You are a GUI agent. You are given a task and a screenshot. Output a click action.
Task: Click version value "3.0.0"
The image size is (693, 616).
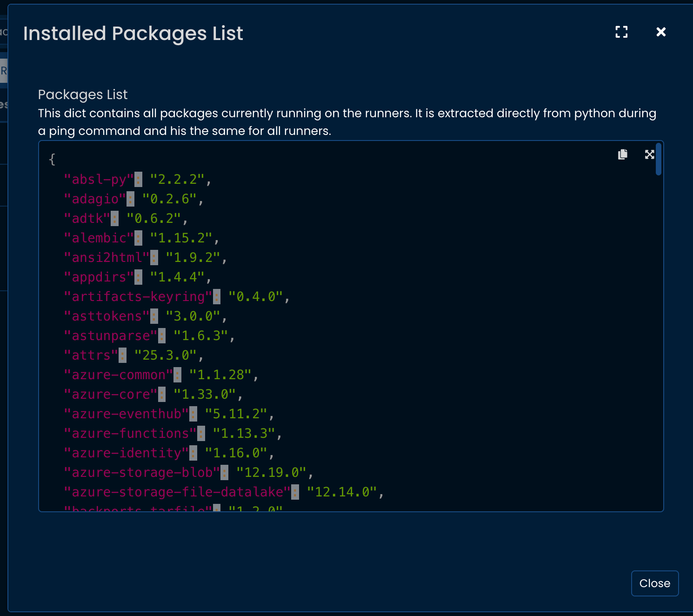tap(193, 316)
